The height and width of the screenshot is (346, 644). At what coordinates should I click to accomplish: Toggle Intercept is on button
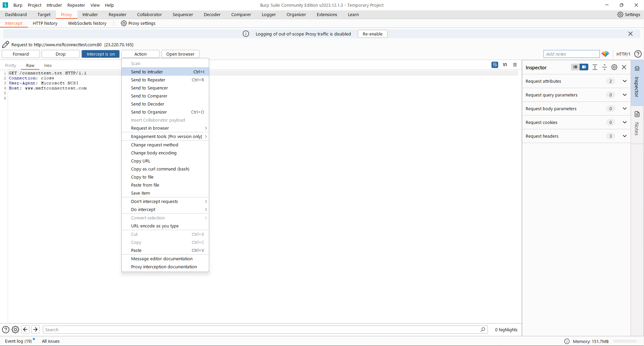[101, 54]
